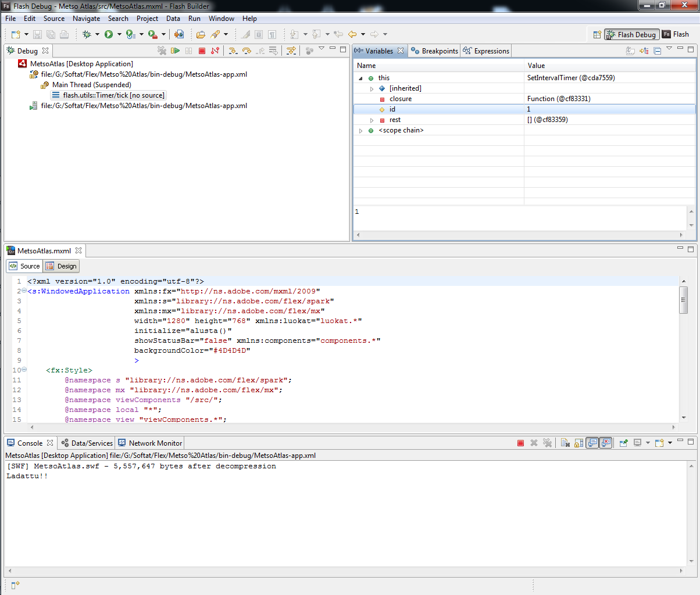
Task: Open the Debug configurations dropdown arrow
Action: point(97,34)
